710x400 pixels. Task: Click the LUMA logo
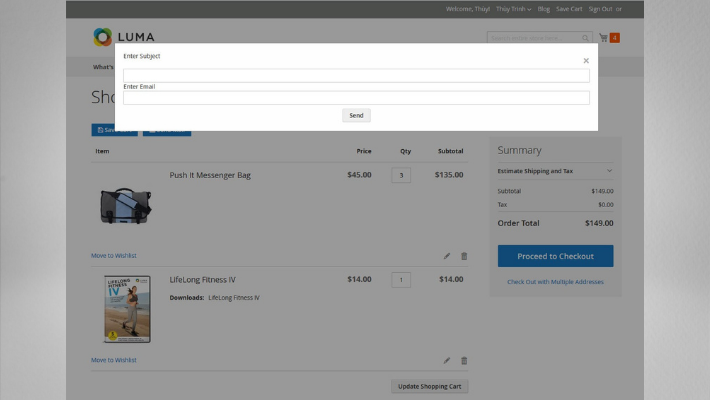[x=118, y=37]
